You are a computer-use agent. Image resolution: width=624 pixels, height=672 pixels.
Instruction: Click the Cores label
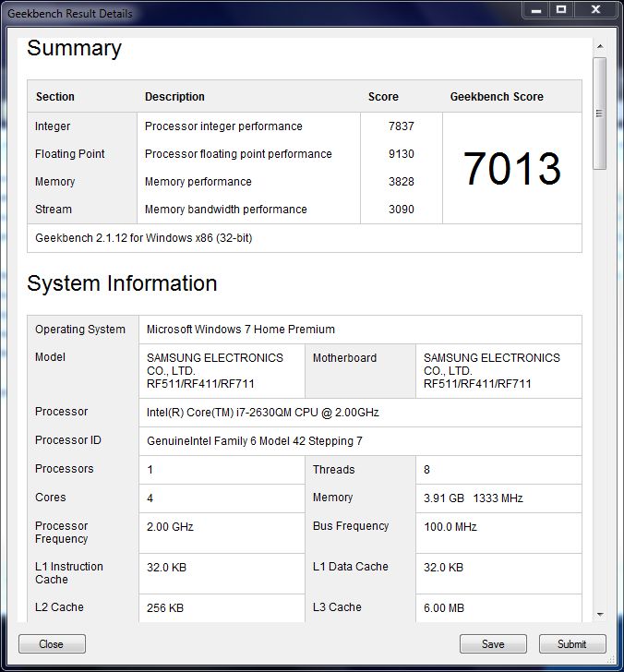pyautogui.click(x=51, y=498)
